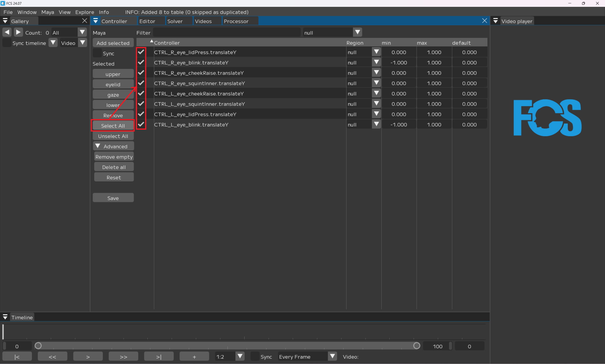Uncheck CTRL_R_eye_lidPress.translateY row checkbox
Viewport: 605px width, 364px height.
(x=141, y=52)
